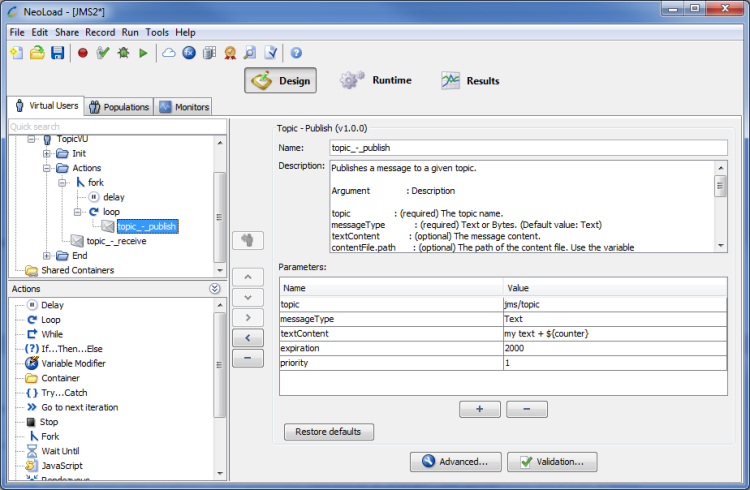Click the Save project floppy disk icon
750x490 pixels.
(x=57, y=53)
